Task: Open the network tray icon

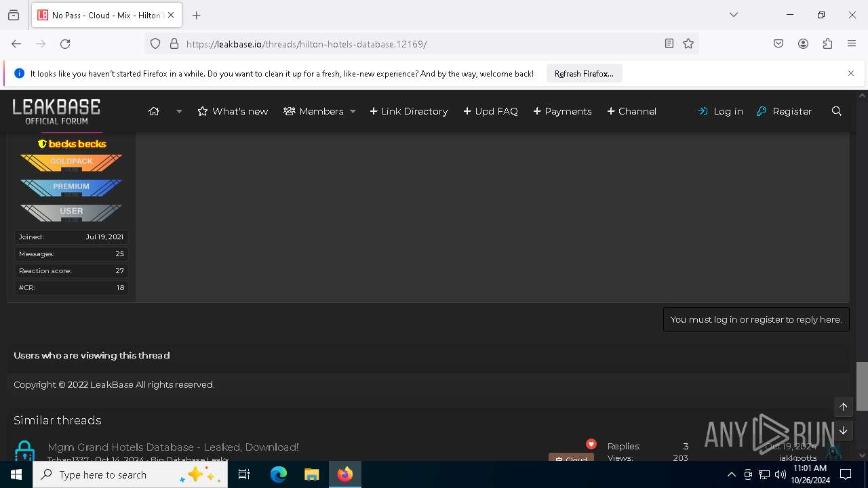Action: pos(764,474)
